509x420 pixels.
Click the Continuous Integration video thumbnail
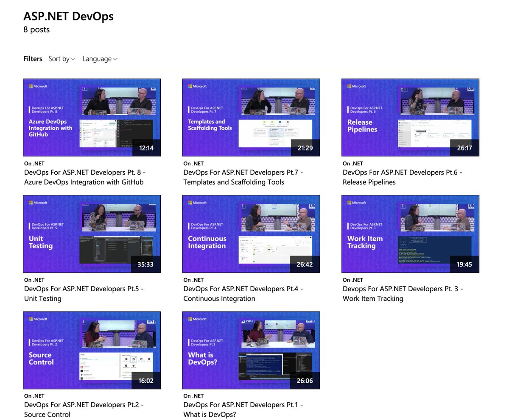[251, 234]
